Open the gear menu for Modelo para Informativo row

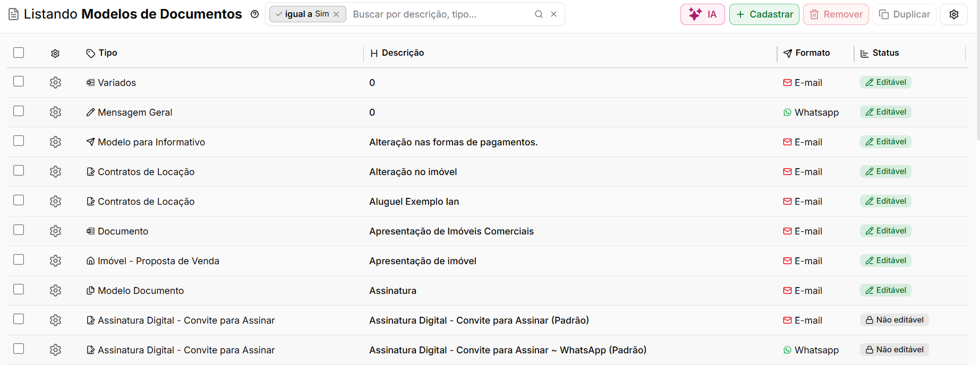[x=55, y=142]
